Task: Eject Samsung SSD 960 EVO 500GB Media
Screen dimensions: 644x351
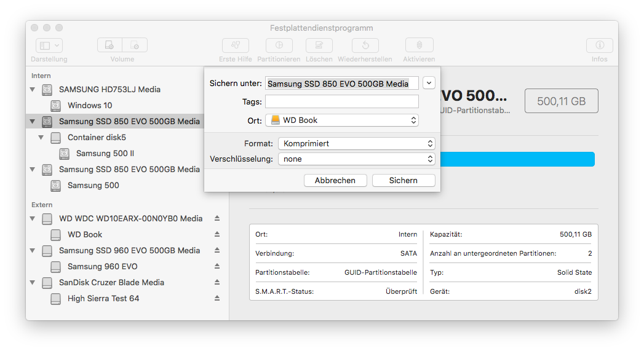Action: pos(217,250)
